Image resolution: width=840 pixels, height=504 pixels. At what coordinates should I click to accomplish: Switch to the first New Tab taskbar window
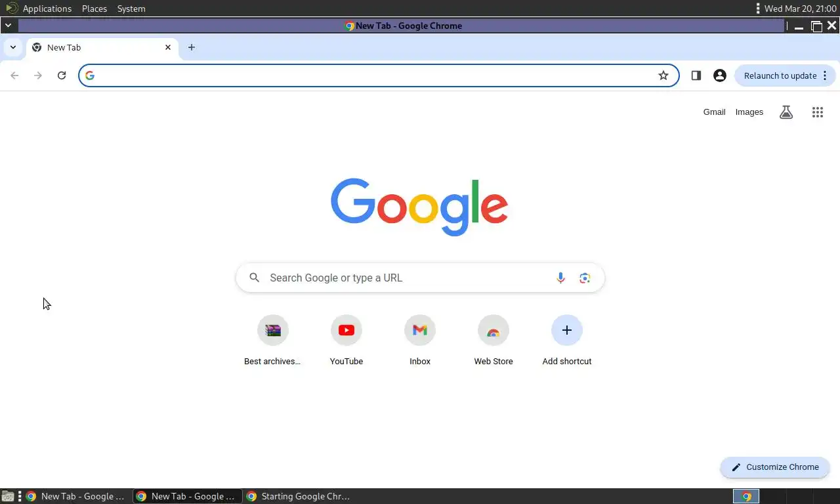click(76, 496)
